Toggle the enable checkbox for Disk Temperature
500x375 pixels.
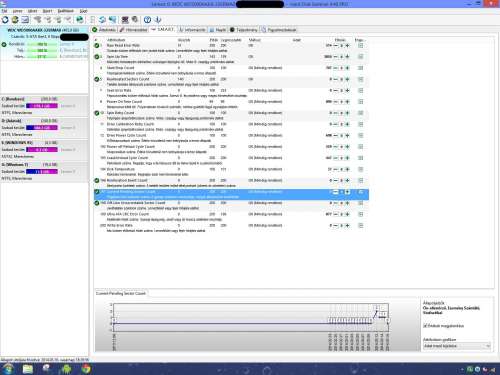361,169
